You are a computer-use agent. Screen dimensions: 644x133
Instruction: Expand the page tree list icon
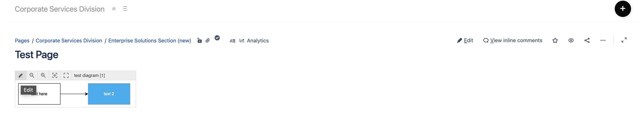click(125, 9)
